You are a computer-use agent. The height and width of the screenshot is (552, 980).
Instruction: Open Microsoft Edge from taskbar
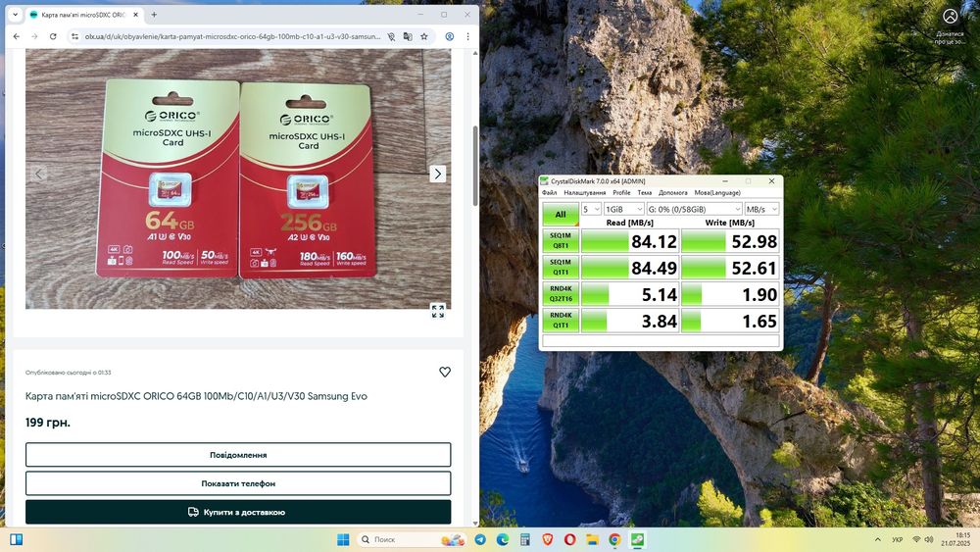pos(503,539)
